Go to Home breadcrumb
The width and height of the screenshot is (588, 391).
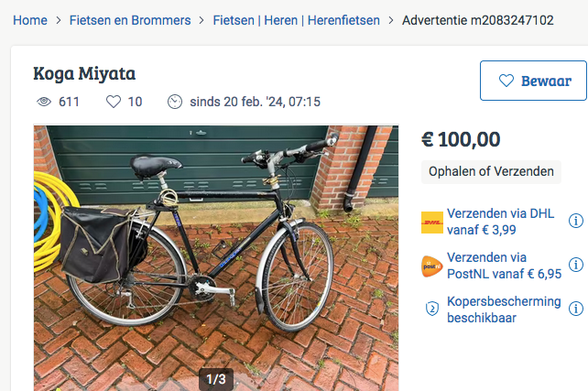coord(31,20)
